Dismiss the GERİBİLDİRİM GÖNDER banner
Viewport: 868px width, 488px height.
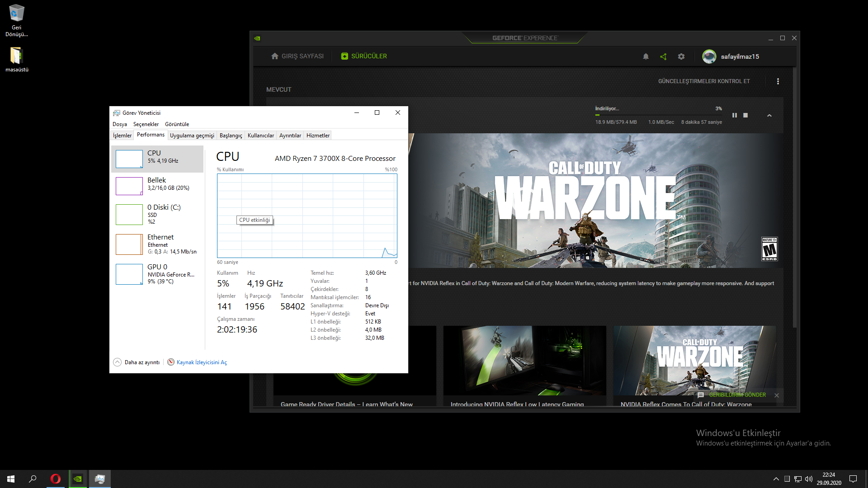(x=776, y=395)
